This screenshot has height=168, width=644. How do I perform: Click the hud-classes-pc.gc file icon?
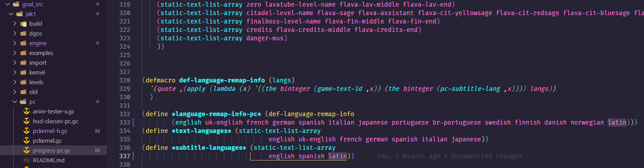(x=26, y=121)
